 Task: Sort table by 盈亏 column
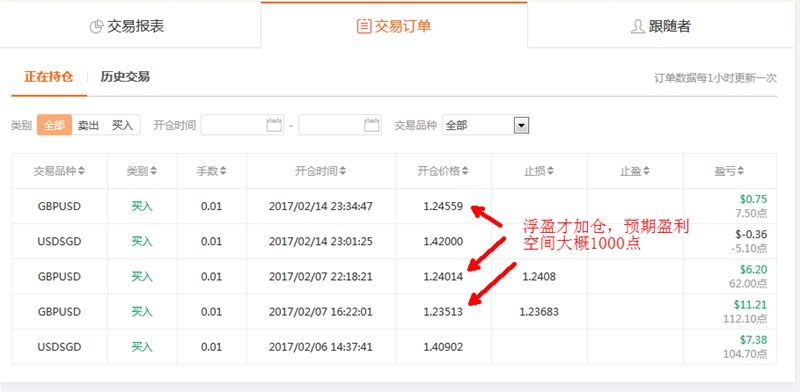[x=729, y=172]
